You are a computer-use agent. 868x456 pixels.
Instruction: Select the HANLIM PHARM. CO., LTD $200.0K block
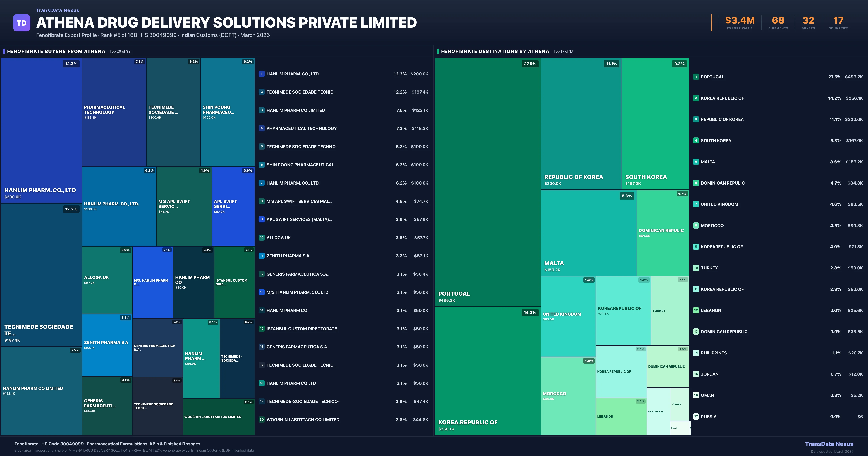tap(41, 130)
